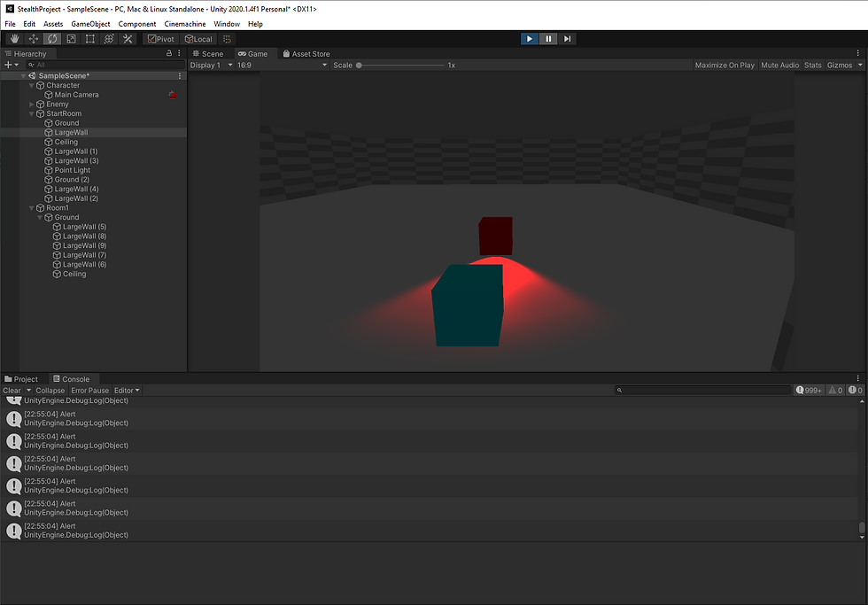Click the Pause button
This screenshot has height=605, width=868.
(548, 39)
